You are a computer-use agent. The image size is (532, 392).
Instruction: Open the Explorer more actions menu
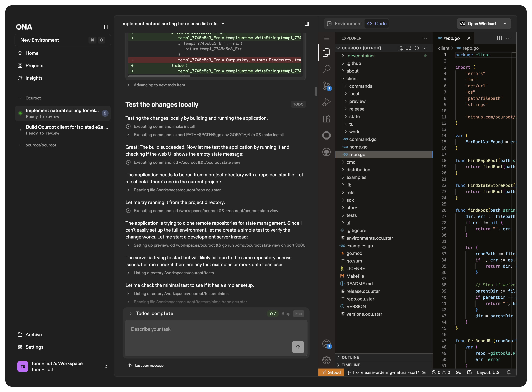click(425, 38)
